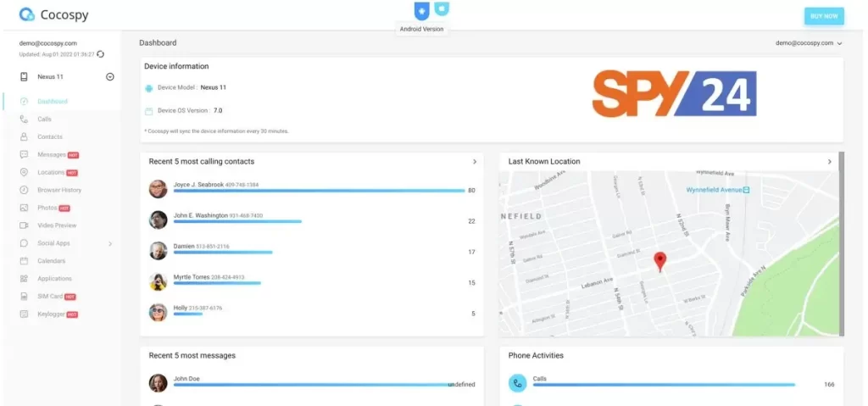Click the Wynnefield Avenue map label

click(714, 190)
